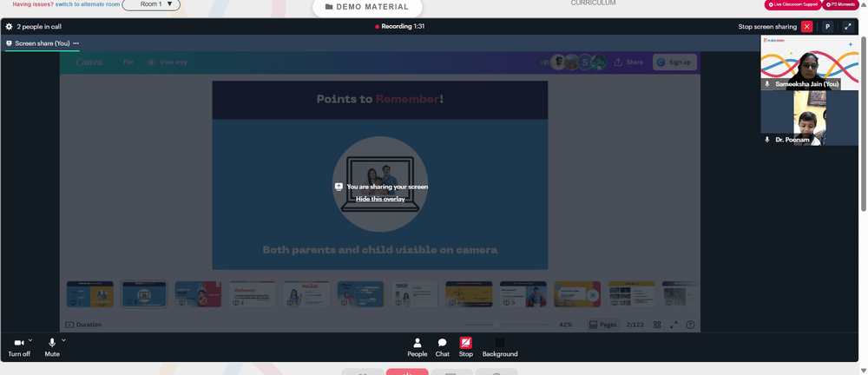Select slide thumbnail 1
This screenshot has width=868, height=375.
90,294
